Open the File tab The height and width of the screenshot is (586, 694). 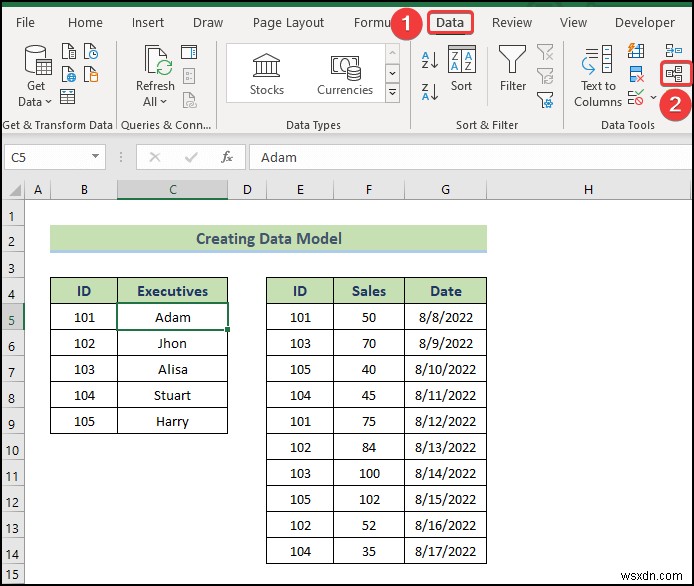pos(25,23)
